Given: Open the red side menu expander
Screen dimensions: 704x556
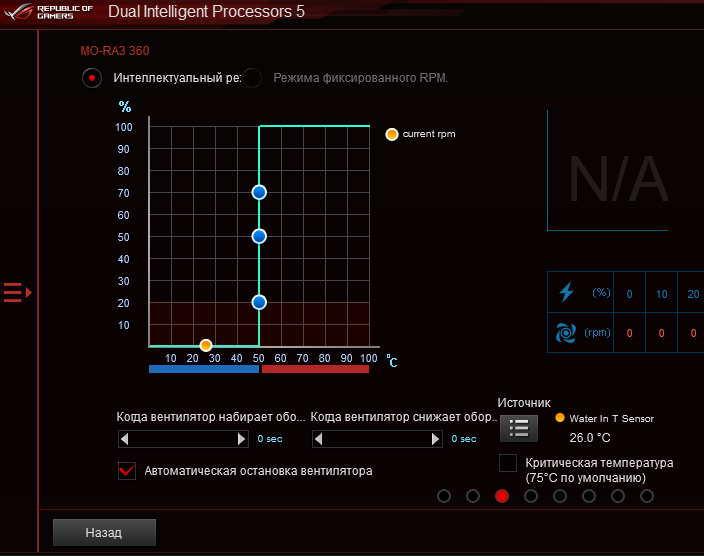Looking at the screenshot, I should [18, 292].
